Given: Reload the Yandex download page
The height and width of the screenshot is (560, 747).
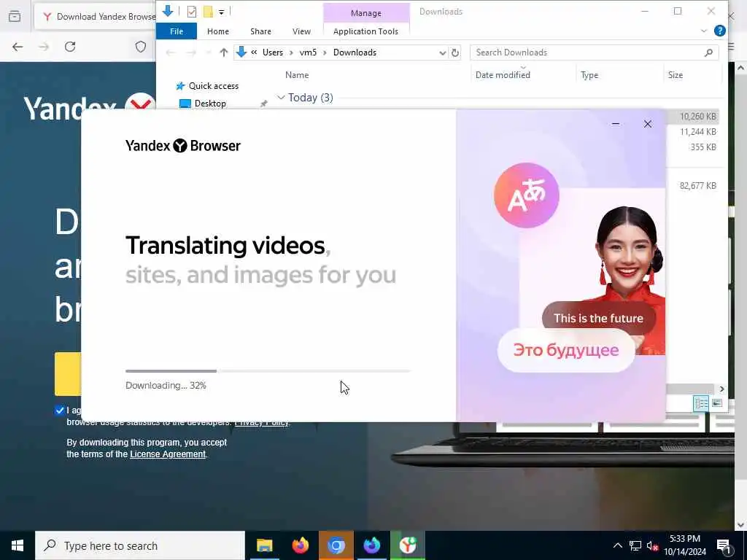Looking at the screenshot, I should [70, 47].
